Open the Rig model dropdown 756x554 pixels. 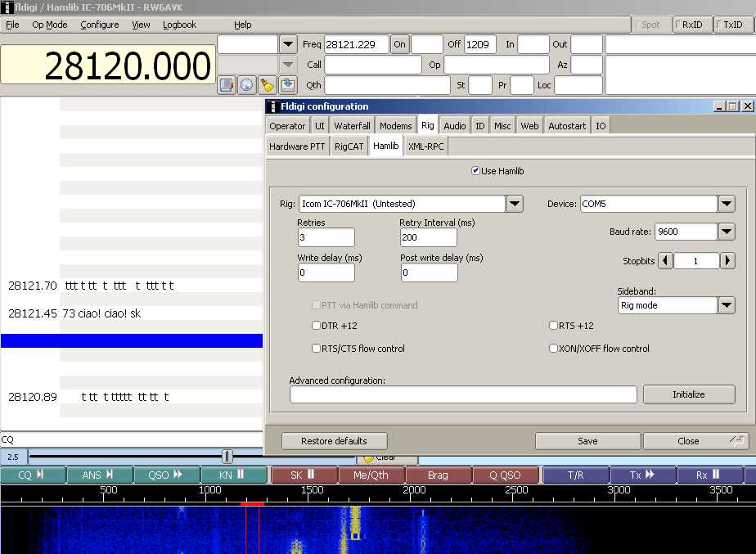pyautogui.click(x=515, y=204)
